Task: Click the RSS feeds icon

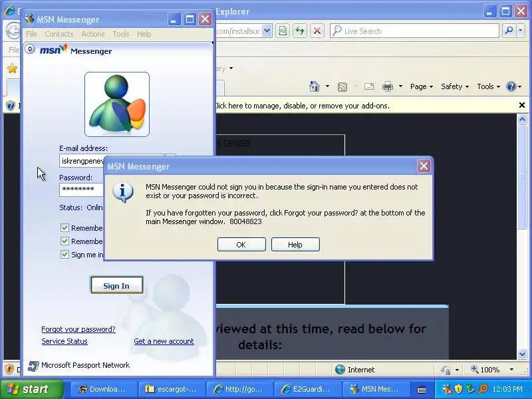Action: click(x=342, y=87)
